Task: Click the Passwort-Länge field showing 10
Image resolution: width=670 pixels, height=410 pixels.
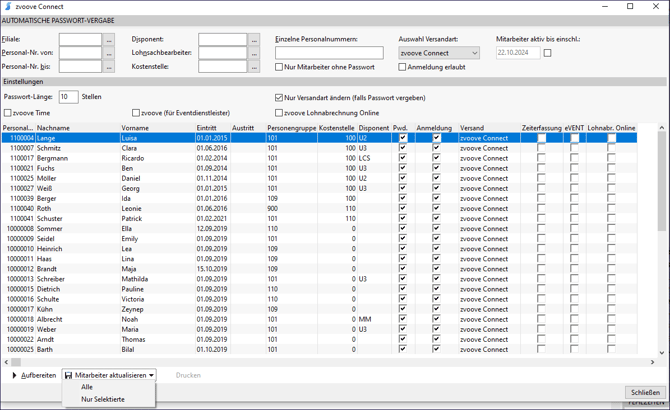Action: [68, 97]
